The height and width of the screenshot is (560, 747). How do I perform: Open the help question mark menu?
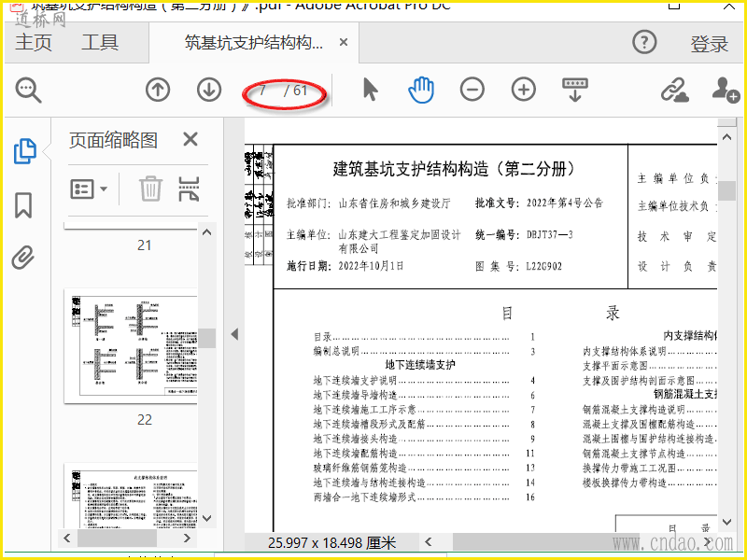[644, 42]
